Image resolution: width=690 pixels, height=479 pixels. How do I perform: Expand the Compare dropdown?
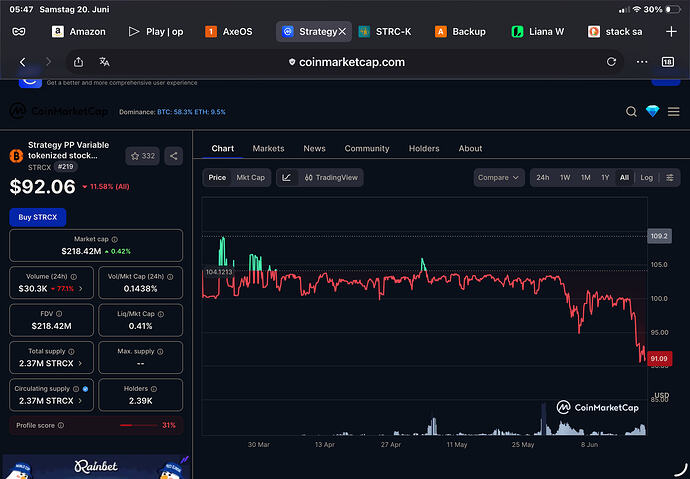[x=499, y=178]
